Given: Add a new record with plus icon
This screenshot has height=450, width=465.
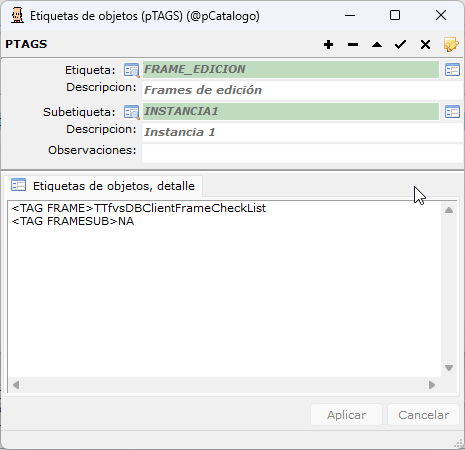Looking at the screenshot, I should coord(328,44).
